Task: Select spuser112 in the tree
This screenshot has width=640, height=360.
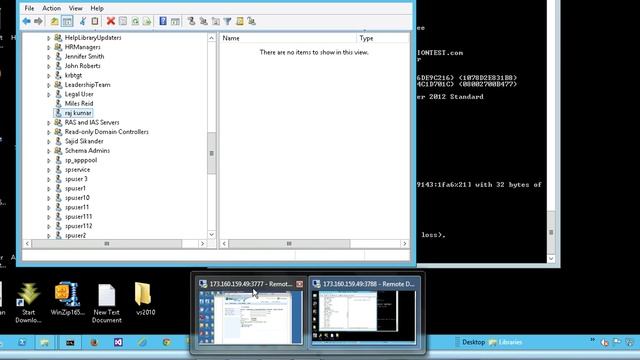Action: tap(78, 226)
